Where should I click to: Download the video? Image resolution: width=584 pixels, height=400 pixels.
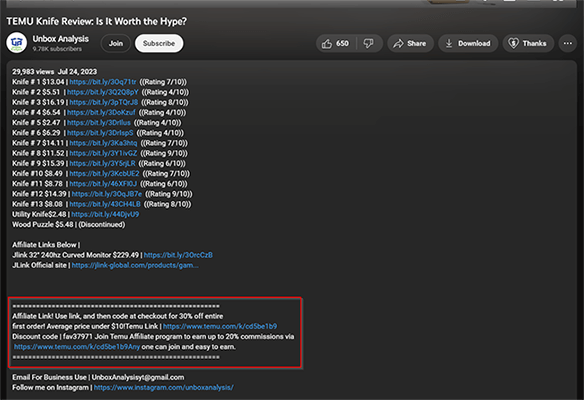coord(468,44)
